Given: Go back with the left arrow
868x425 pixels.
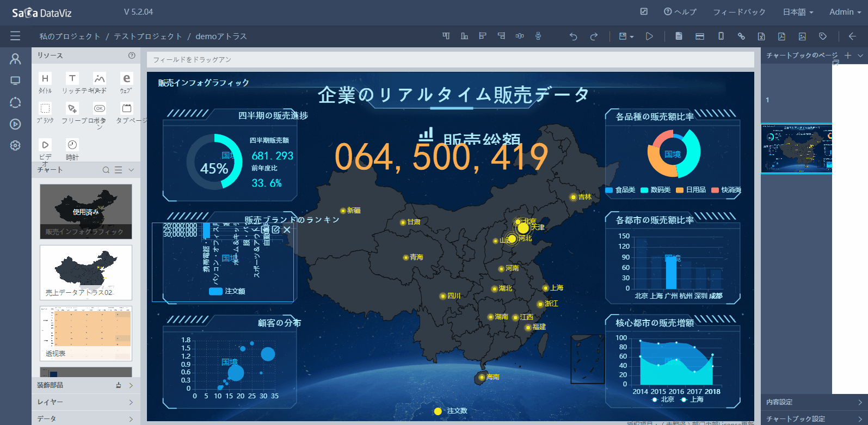Looking at the screenshot, I should pyautogui.click(x=852, y=36).
